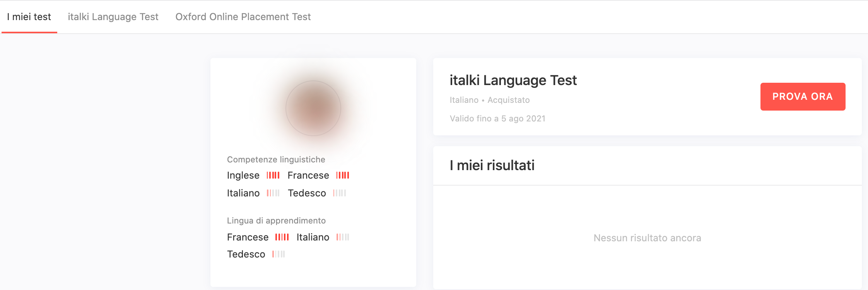868x290 pixels.
Task: Switch to italki Language Test tab
Action: pyautogui.click(x=113, y=17)
